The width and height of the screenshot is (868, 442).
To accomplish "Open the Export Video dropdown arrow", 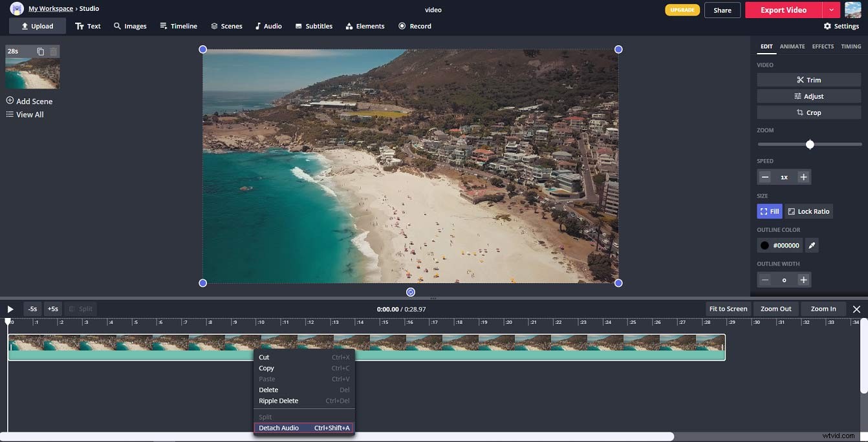I will click(x=833, y=10).
